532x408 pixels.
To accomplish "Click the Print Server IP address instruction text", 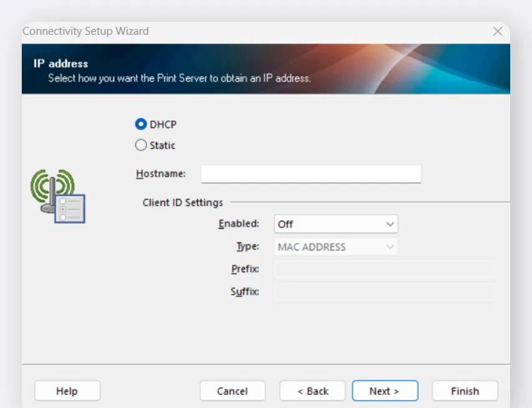I will coord(179,78).
